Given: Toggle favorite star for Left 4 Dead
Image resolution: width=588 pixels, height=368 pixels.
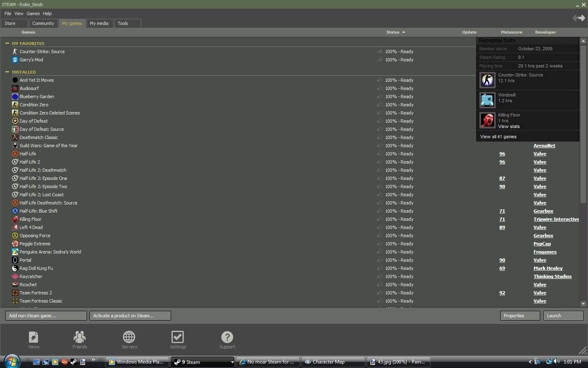Looking at the screenshot, I should [380, 227].
